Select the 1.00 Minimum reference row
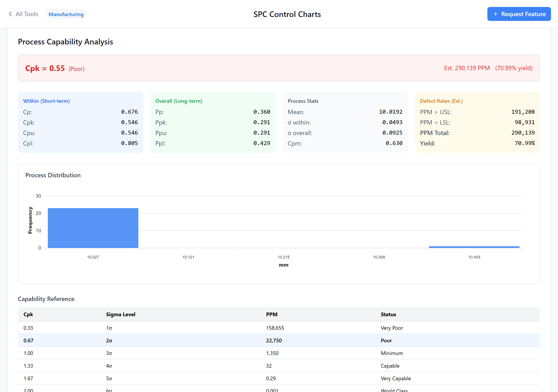This screenshot has height=392, width=558. [x=279, y=353]
